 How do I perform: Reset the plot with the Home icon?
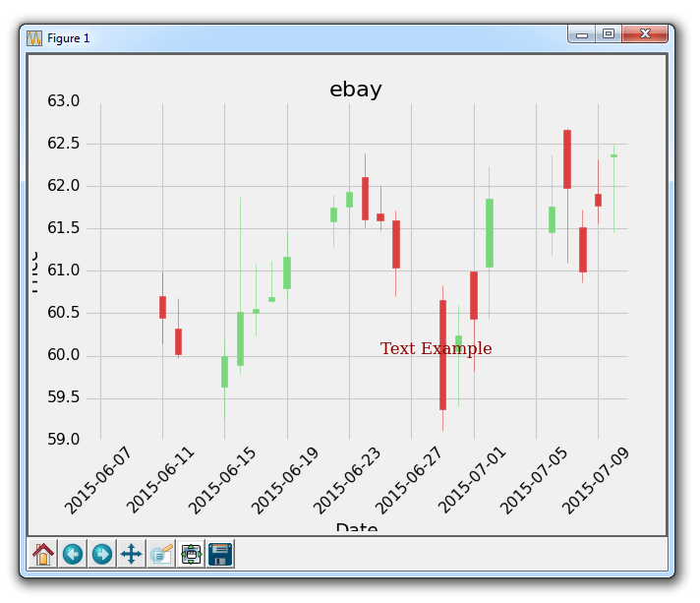pyautogui.click(x=42, y=554)
